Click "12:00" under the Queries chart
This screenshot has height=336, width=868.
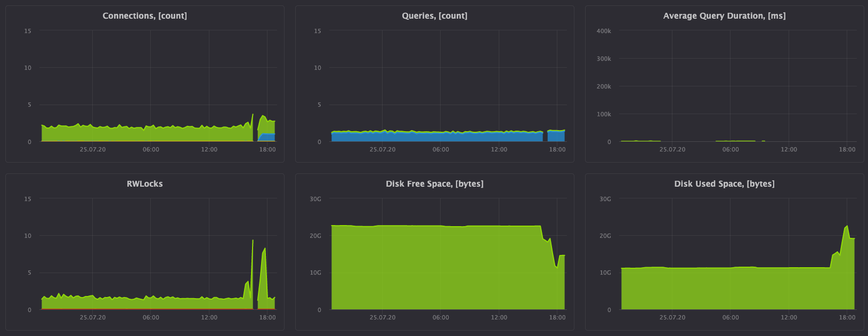coord(499,149)
